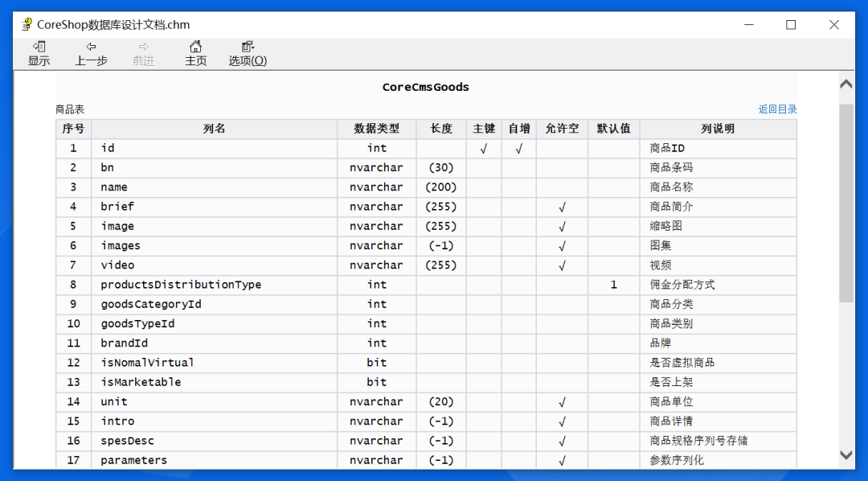Click the 品牌 description cell

pyautogui.click(x=718, y=343)
